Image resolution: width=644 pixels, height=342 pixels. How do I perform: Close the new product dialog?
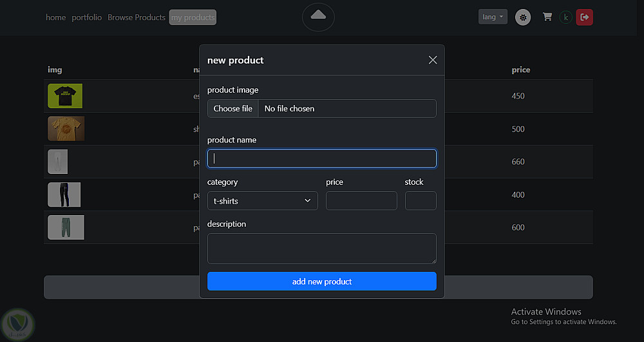pos(433,60)
